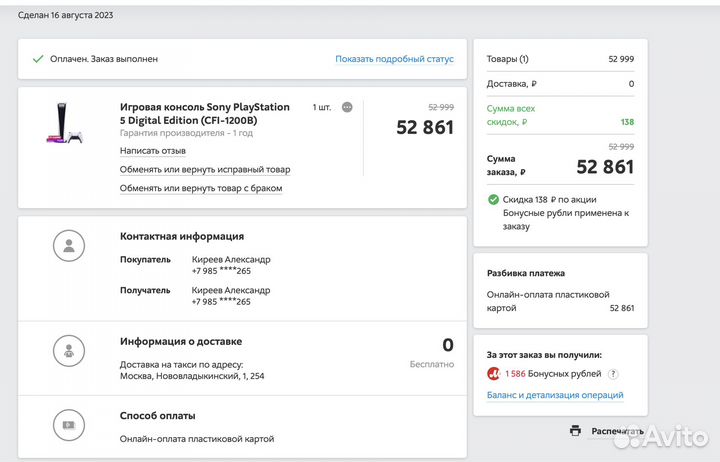Select 'Обменять или вернуть товар с браком'
The width and height of the screenshot is (720, 462).
[200, 187]
